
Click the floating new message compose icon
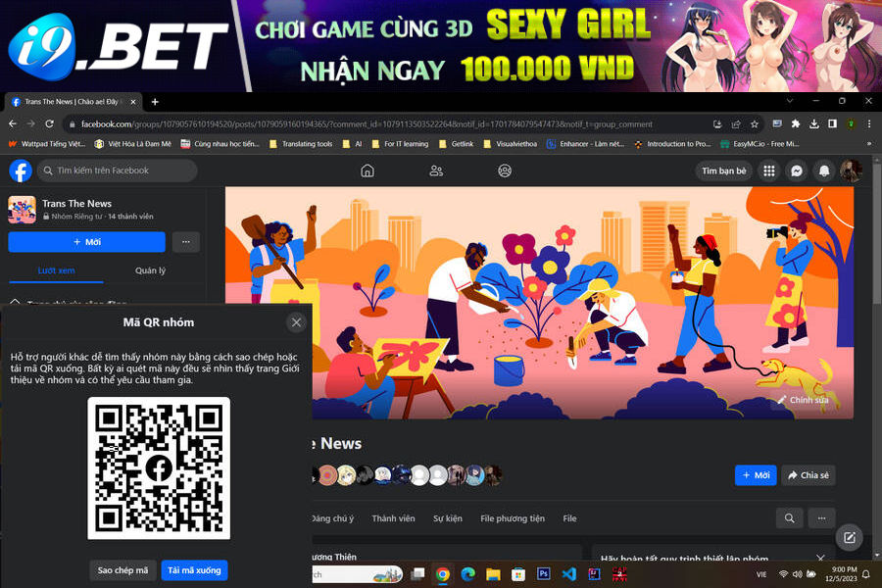(849, 537)
